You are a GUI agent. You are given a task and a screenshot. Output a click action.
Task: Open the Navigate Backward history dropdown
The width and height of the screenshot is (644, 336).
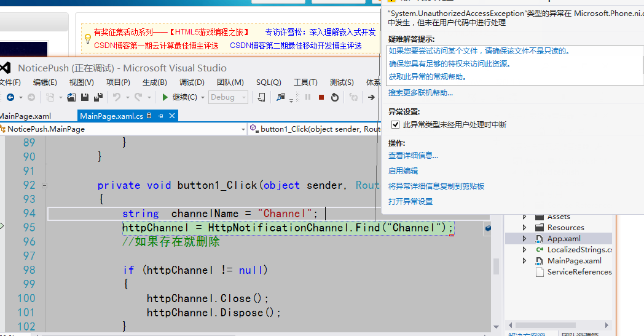pos(20,98)
